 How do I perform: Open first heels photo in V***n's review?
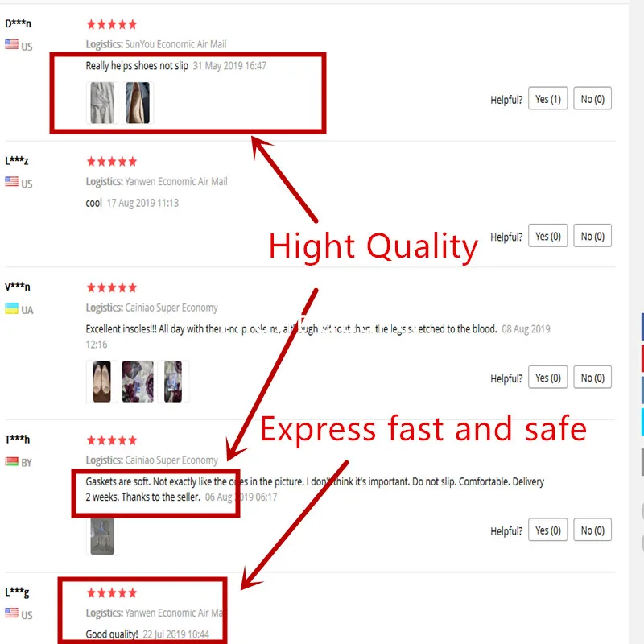point(102,381)
